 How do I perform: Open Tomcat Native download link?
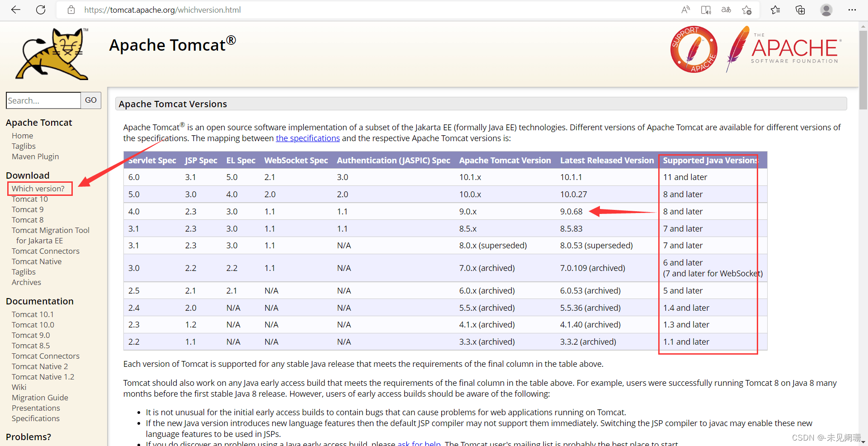point(37,261)
